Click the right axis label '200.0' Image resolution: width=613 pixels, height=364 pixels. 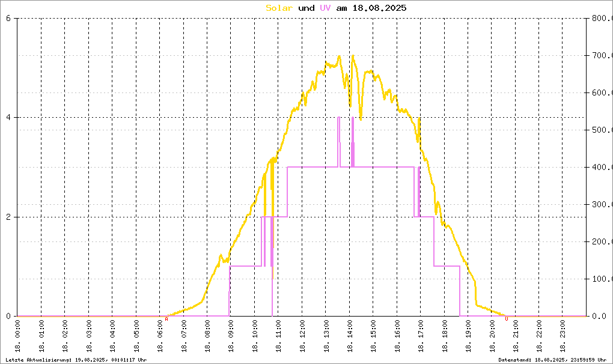click(x=602, y=241)
